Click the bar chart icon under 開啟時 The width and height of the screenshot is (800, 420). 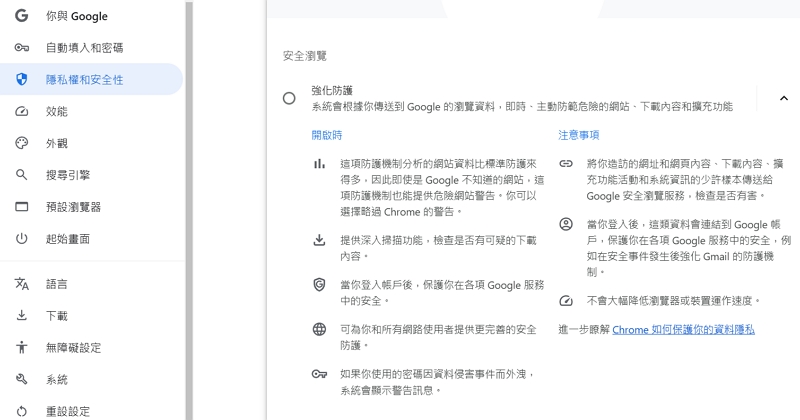pyautogui.click(x=319, y=164)
